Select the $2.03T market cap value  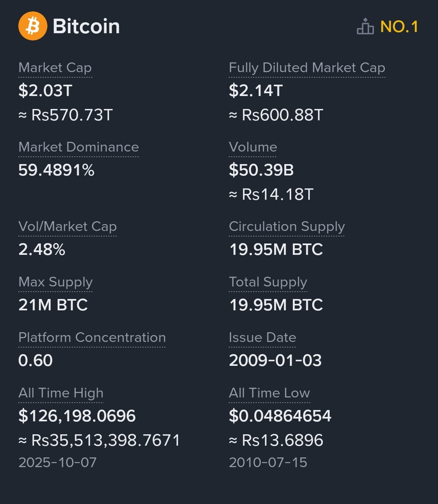(45, 90)
